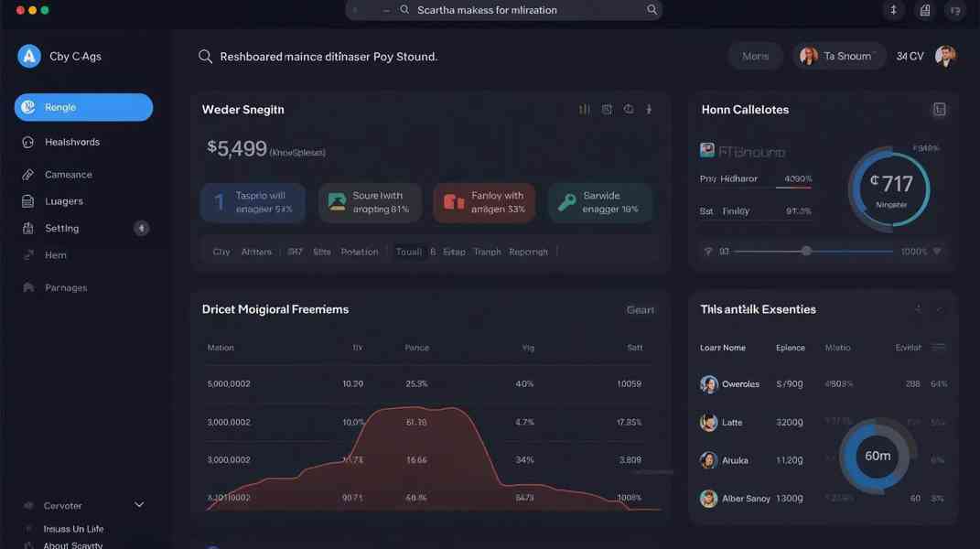Click the square icon in Honn Callelotes header

pos(939,110)
